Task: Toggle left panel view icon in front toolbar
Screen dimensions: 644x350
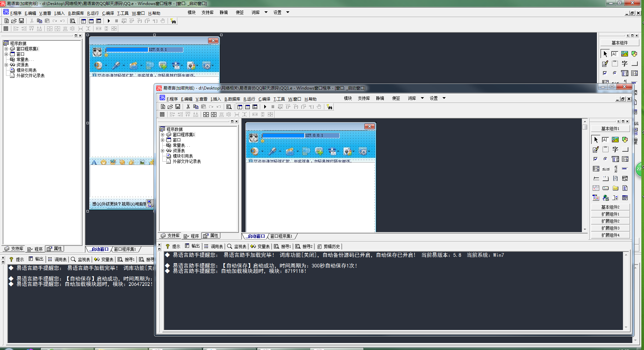Action: pos(240,107)
